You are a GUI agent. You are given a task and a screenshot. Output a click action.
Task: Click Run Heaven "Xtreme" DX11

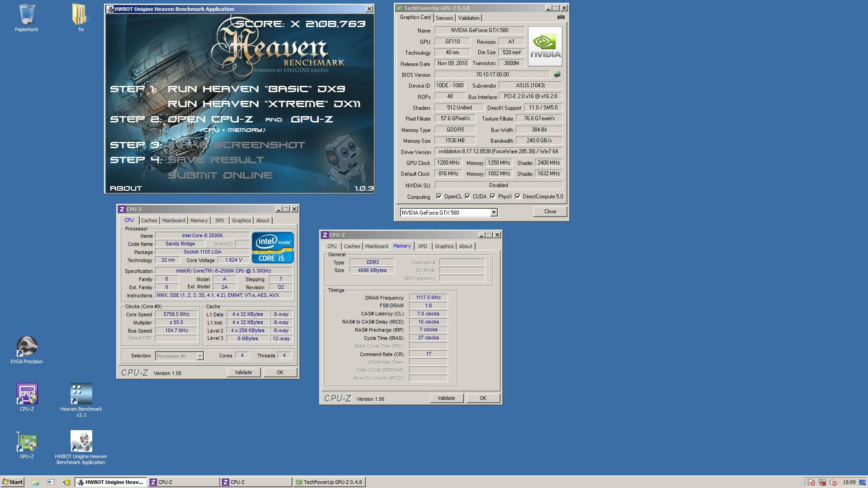[264, 104]
